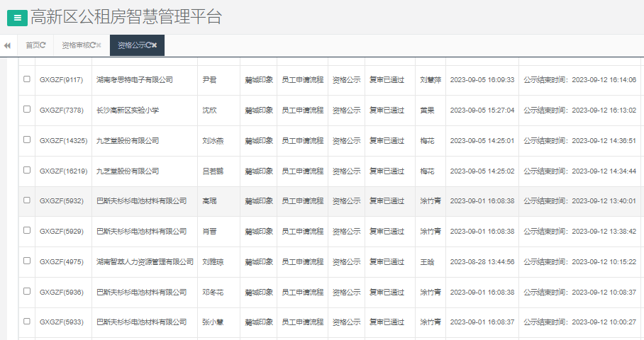Select checkbox for 高瑶's row GXGZF(5932)

(27, 200)
